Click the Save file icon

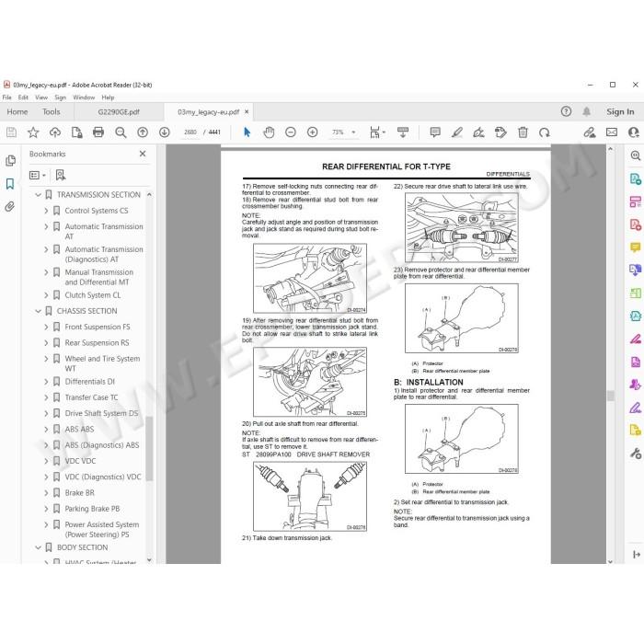(11, 132)
